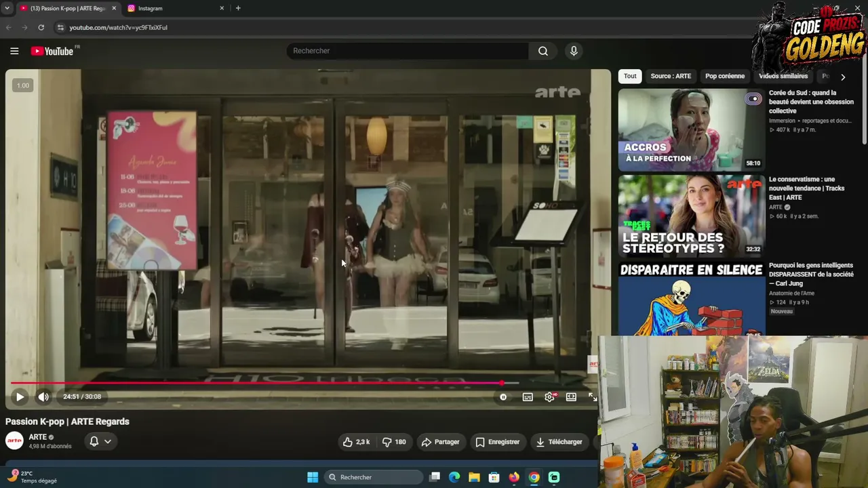
Task: Open the 23°C weather widget
Action: (x=32, y=477)
